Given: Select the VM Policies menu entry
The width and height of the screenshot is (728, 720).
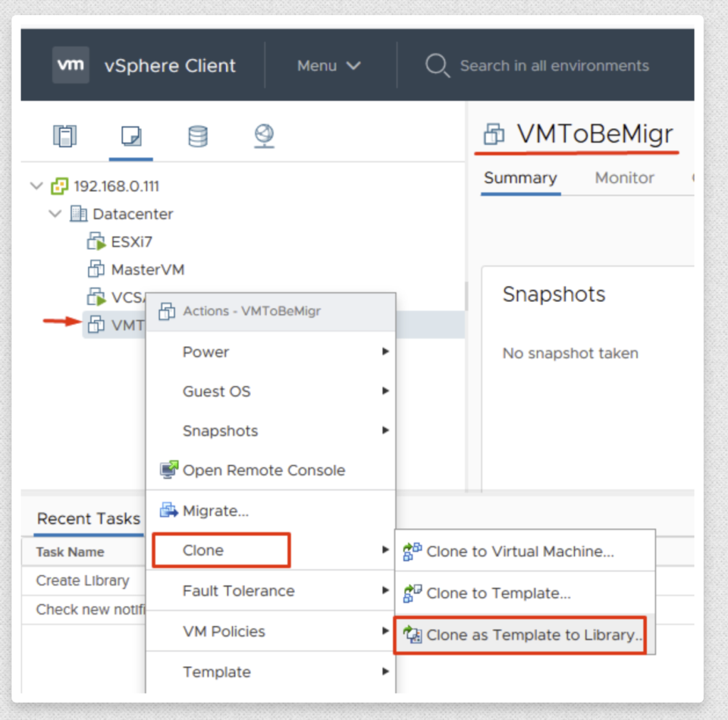Looking at the screenshot, I should click(x=271, y=631).
